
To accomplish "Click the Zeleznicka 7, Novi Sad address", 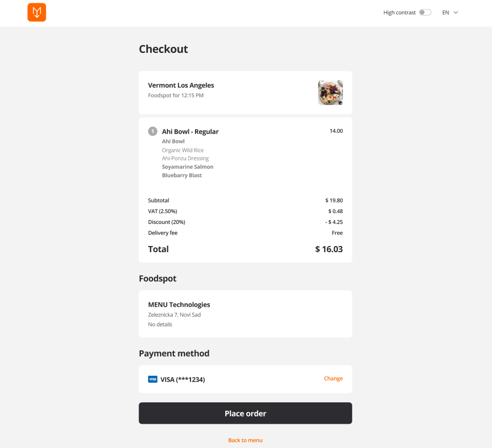I will (x=174, y=315).
